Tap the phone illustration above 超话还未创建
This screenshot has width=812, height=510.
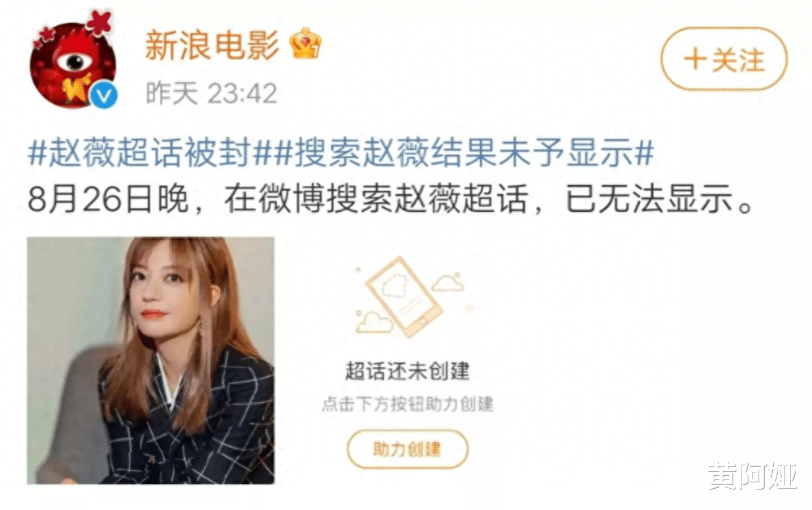(404, 296)
